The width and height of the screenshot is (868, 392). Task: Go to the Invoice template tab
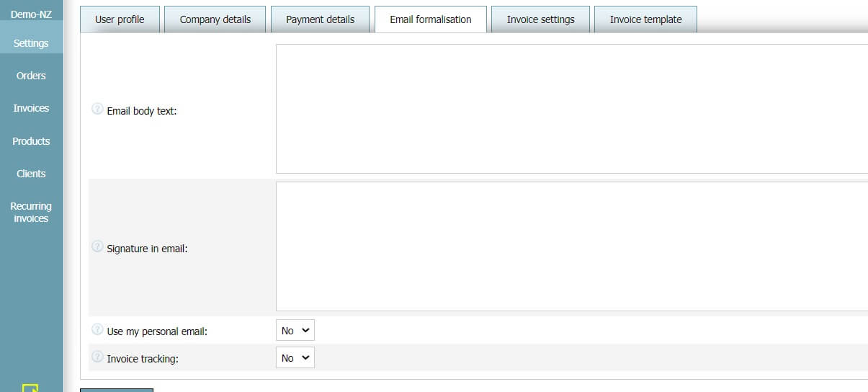click(x=646, y=19)
